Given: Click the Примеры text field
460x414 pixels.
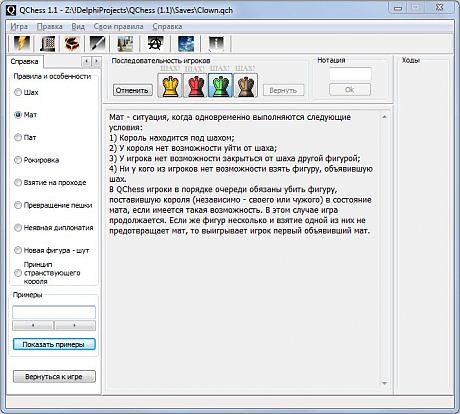Looking at the screenshot, I should click(x=54, y=312).
